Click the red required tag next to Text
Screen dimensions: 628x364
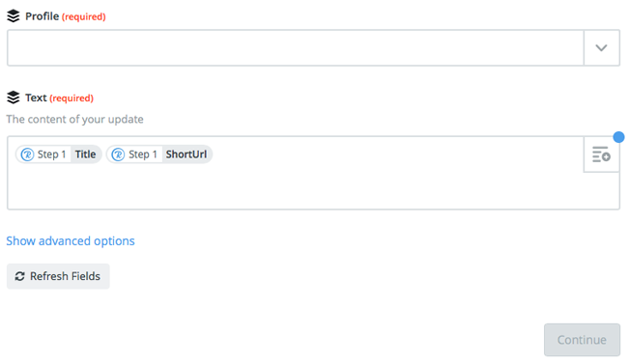(71, 98)
